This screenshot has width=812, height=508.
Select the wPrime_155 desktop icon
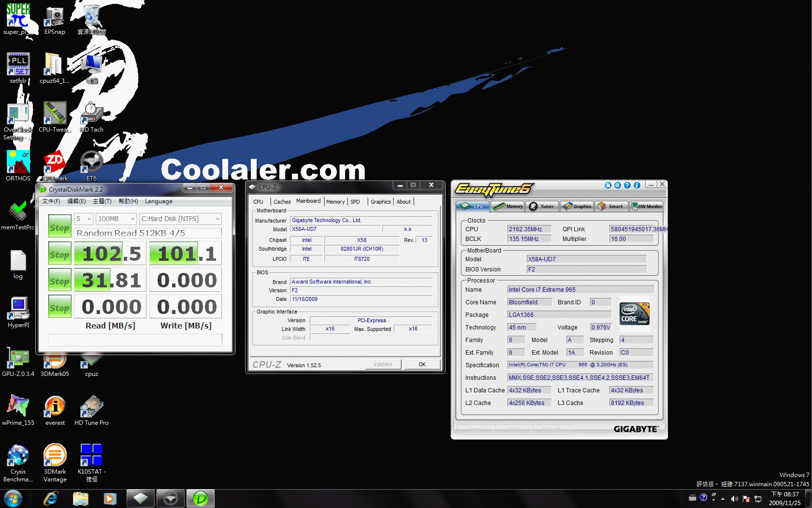(18, 410)
